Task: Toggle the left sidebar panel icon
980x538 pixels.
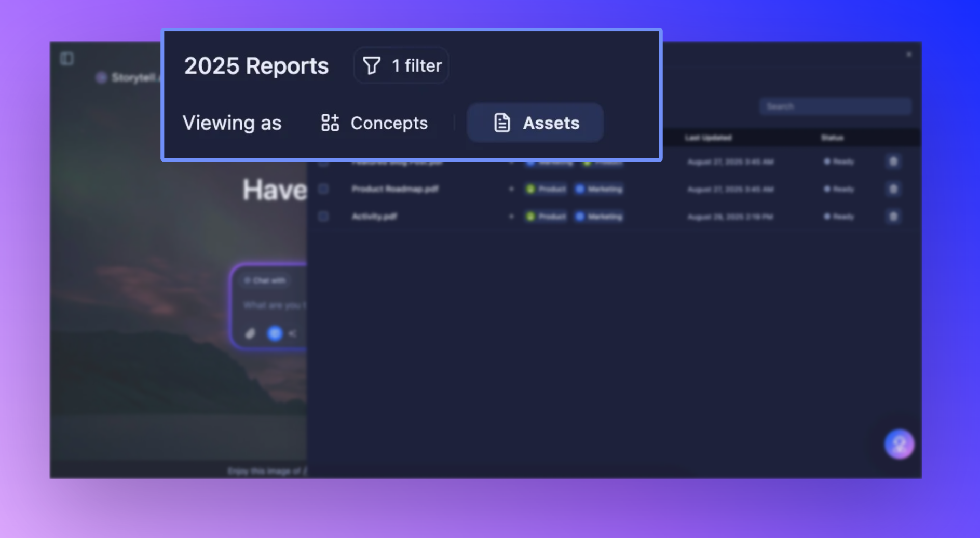Action: click(67, 58)
